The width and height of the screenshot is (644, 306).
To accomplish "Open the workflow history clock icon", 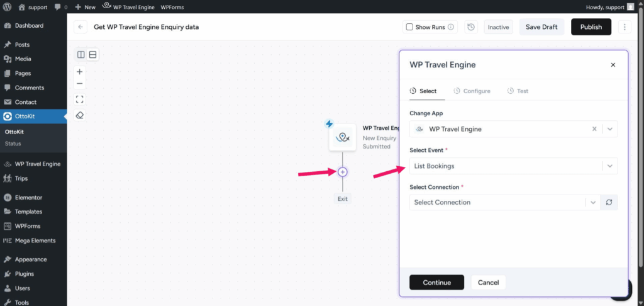I will [x=471, y=27].
